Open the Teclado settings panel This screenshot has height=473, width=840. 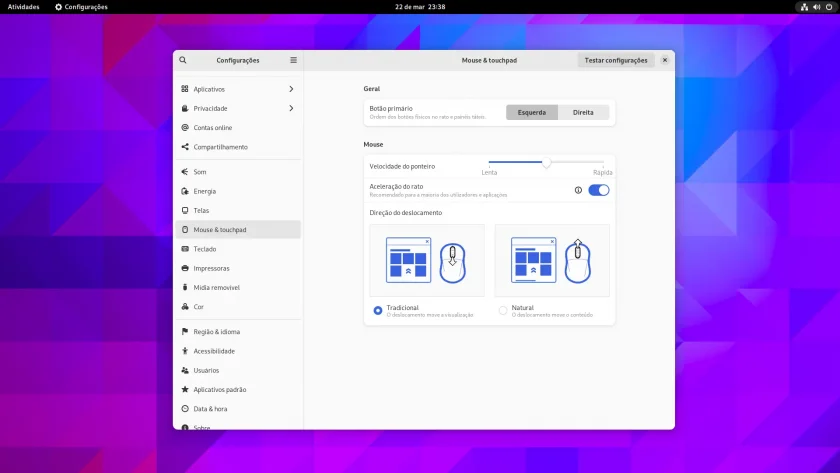point(238,249)
